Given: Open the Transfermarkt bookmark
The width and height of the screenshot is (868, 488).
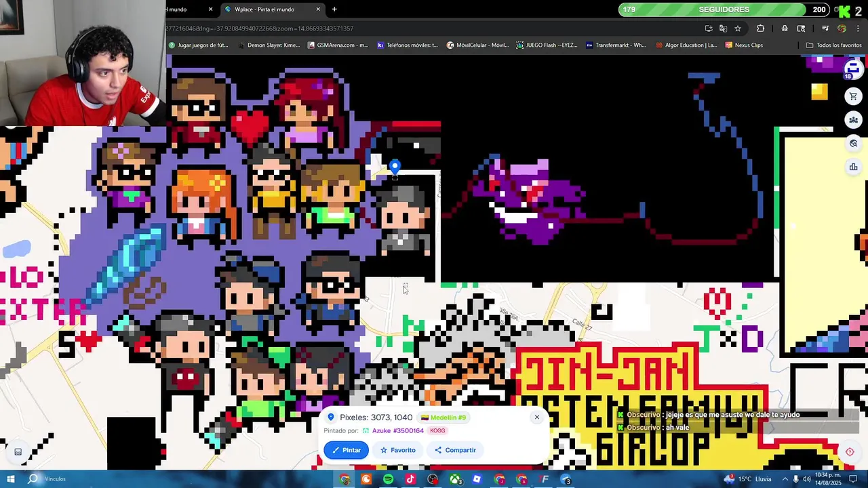Looking at the screenshot, I should (x=616, y=45).
